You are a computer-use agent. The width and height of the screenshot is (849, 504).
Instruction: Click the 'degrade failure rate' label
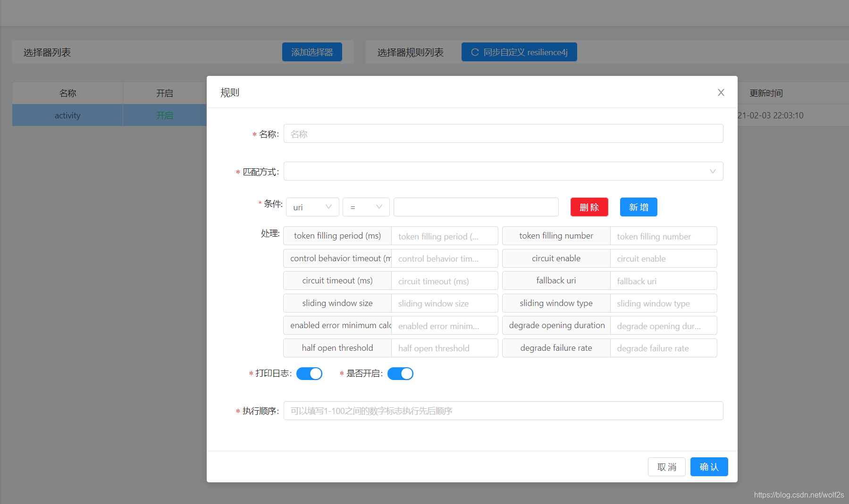(x=556, y=348)
